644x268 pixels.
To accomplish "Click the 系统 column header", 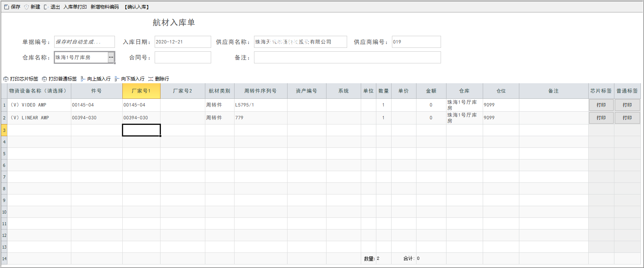I will [x=344, y=91].
